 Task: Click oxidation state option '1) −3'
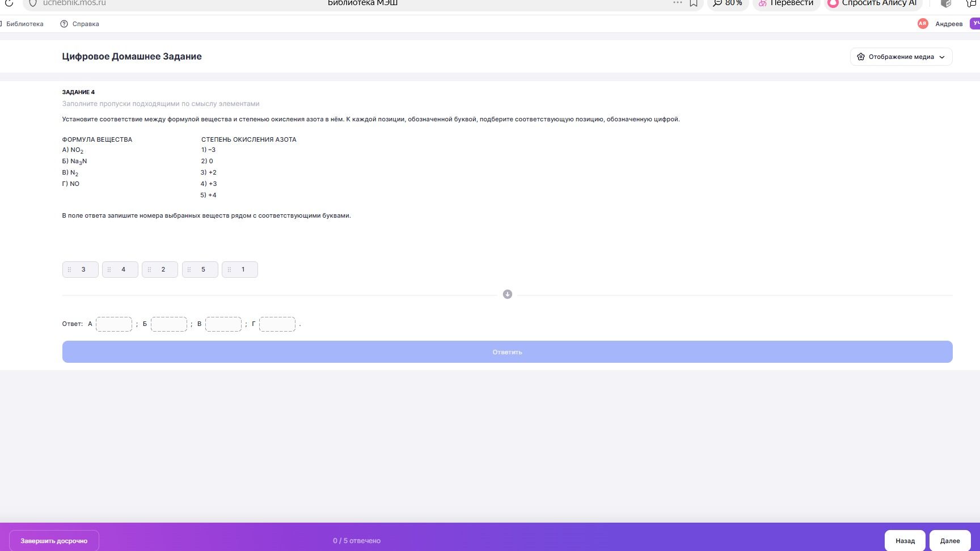[208, 150]
